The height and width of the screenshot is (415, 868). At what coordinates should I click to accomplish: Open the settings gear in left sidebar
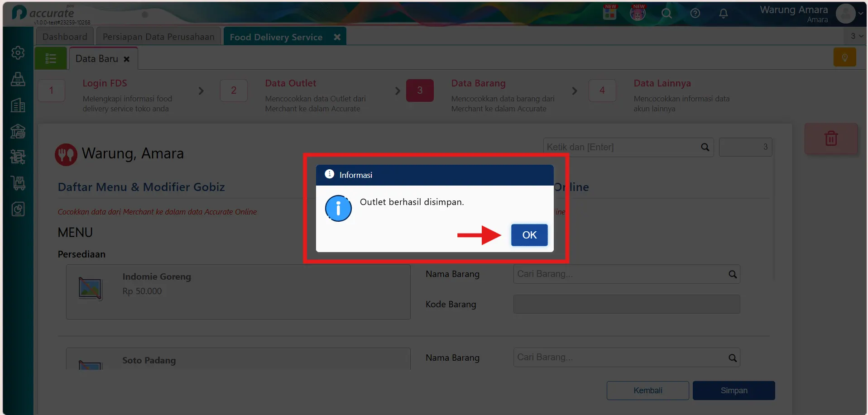[x=18, y=53]
